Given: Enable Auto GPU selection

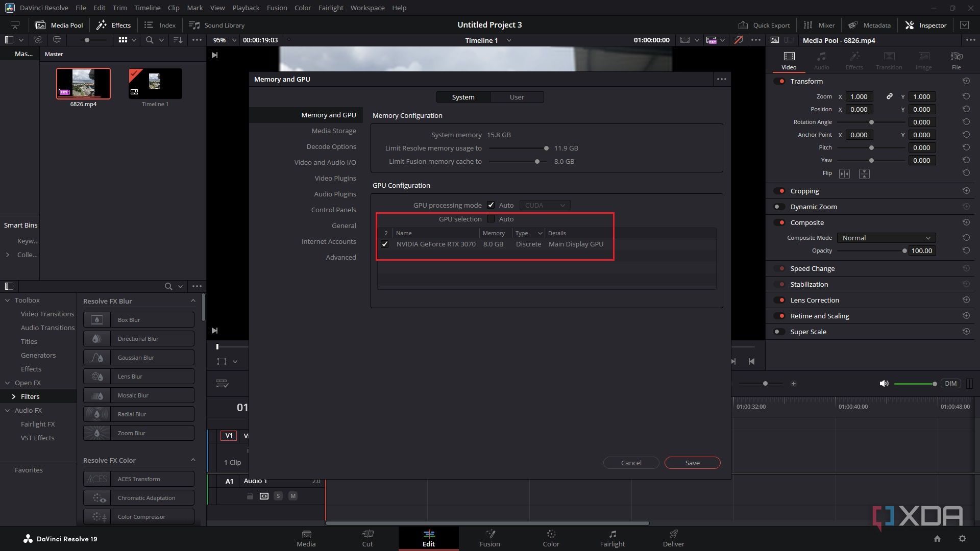Looking at the screenshot, I should pos(491,219).
